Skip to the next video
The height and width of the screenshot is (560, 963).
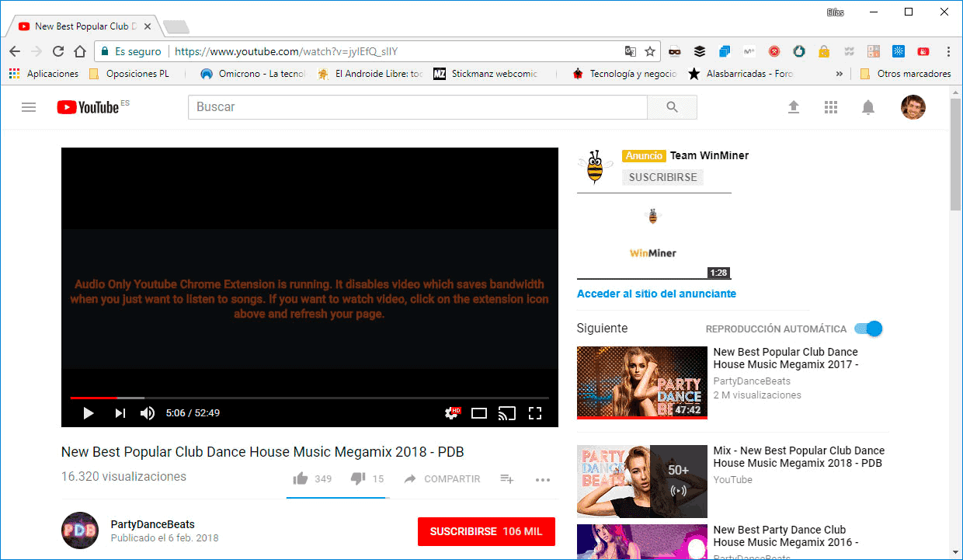point(120,413)
